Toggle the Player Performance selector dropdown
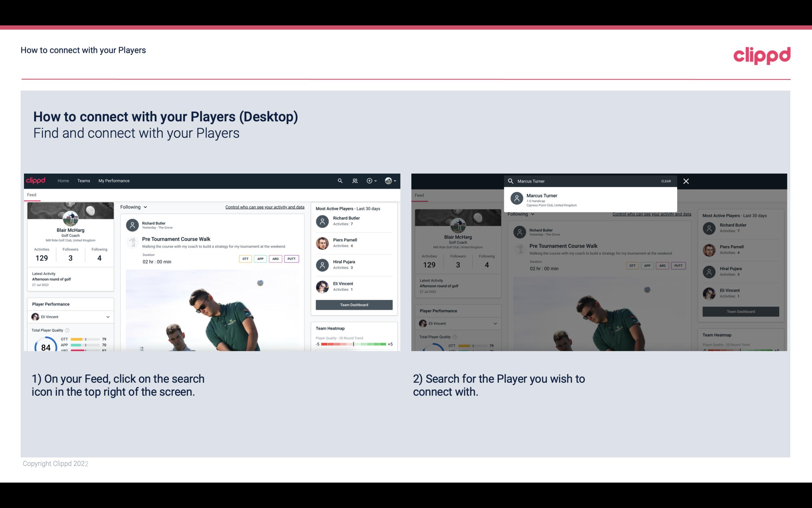The height and width of the screenshot is (508, 812). (108, 317)
